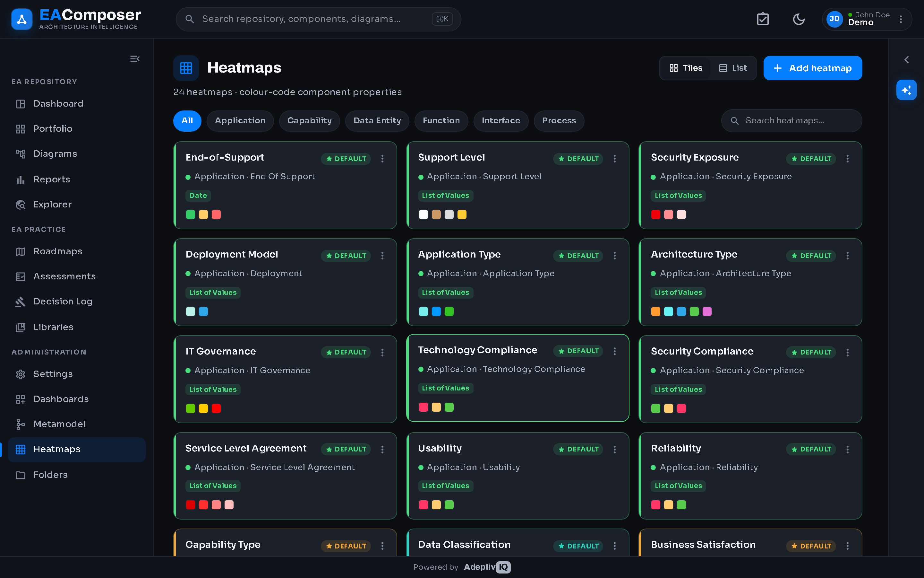Filter by Application
The width and height of the screenshot is (924, 578).
point(240,121)
